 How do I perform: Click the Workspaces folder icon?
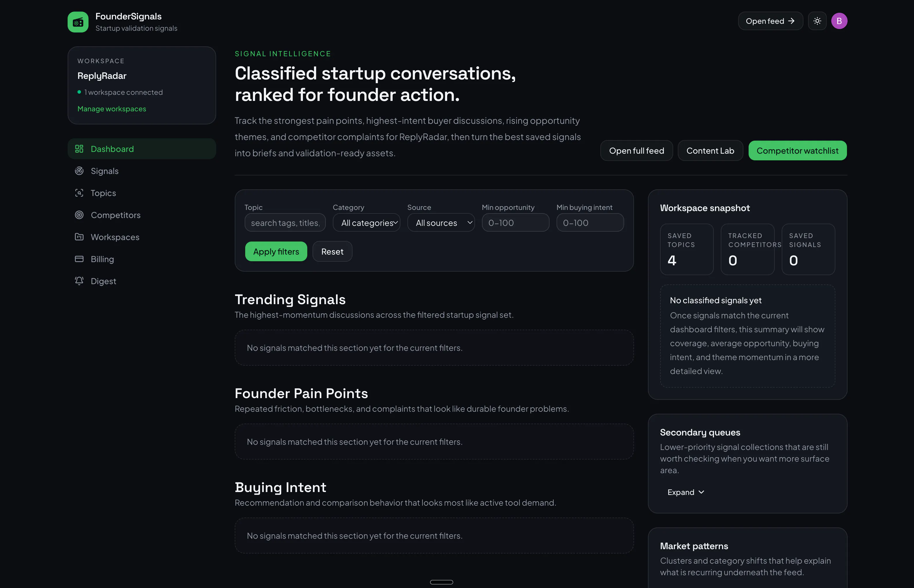pyautogui.click(x=79, y=237)
